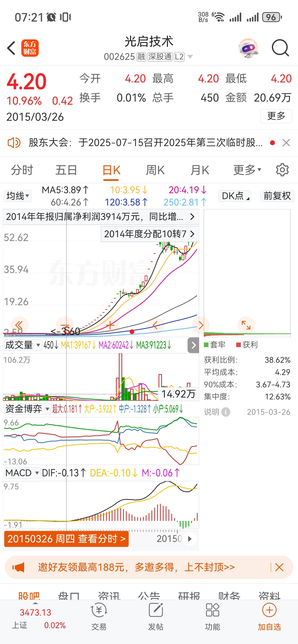Expand the 更多 chart period dropdown

coord(247,170)
